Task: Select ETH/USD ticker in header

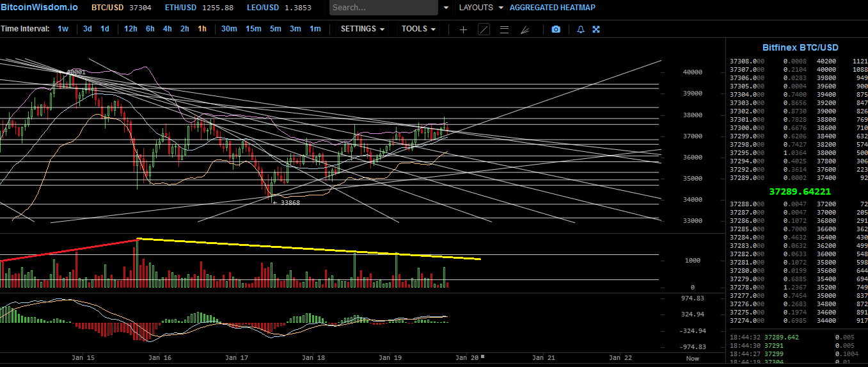Action: (x=199, y=8)
